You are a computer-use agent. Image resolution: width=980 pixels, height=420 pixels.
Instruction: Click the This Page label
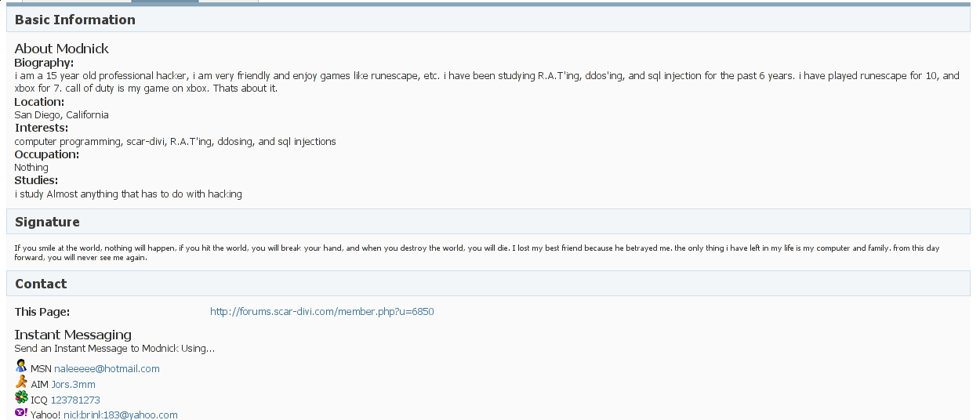[x=42, y=312]
